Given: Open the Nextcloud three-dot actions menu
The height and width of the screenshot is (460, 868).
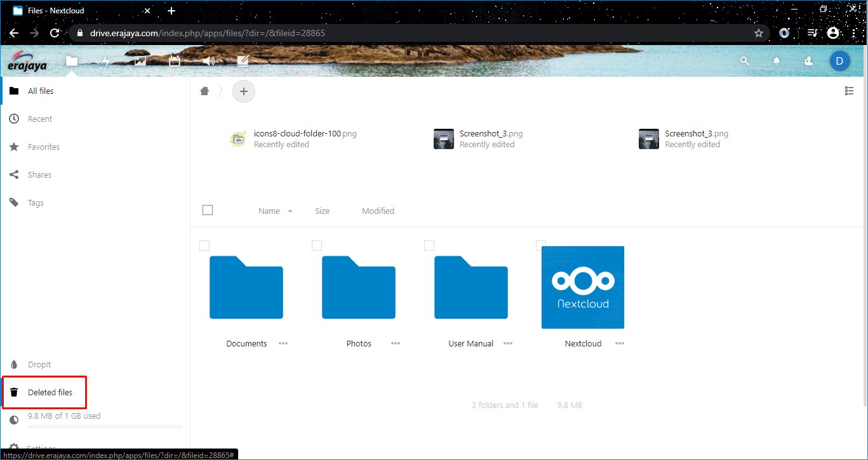Looking at the screenshot, I should [620, 343].
